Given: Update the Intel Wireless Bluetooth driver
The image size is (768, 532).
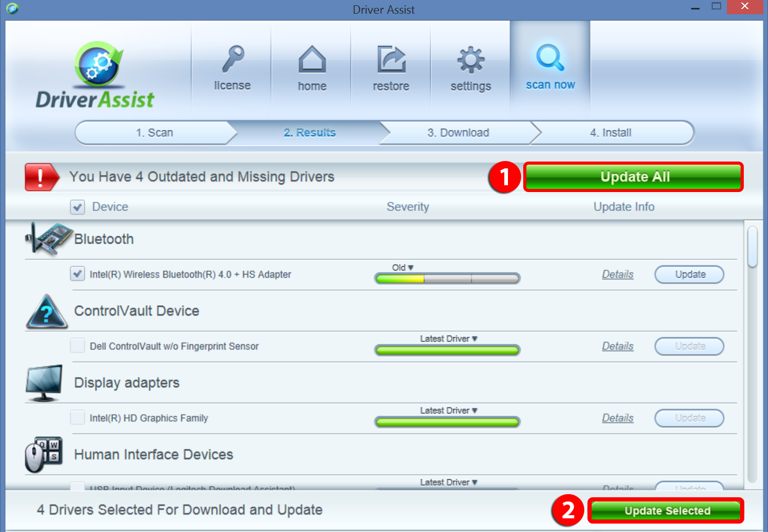Looking at the screenshot, I should pos(690,274).
